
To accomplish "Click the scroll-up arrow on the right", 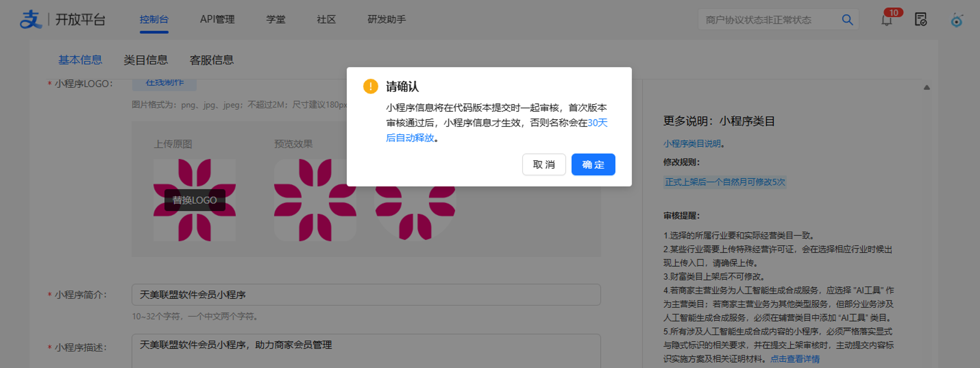I will (927, 87).
